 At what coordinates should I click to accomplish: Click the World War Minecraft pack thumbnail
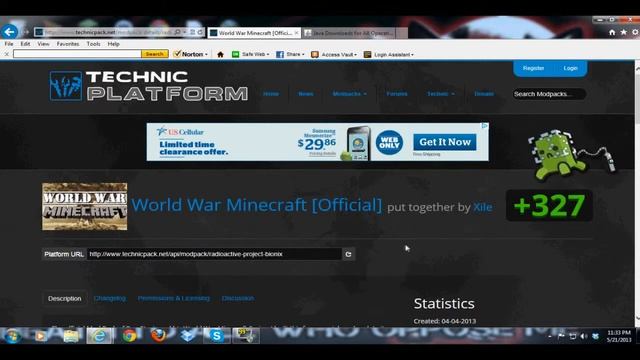(x=84, y=207)
